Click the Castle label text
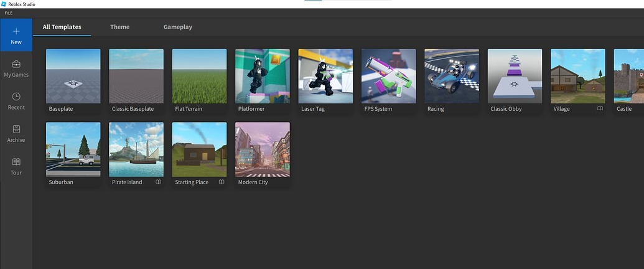This screenshot has height=269, width=644. click(x=624, y=109)
